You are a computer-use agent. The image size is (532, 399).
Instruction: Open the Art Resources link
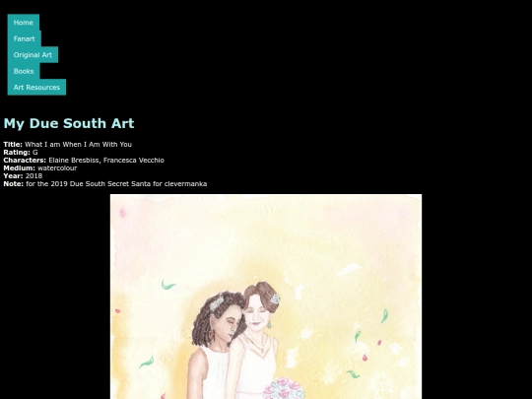click(x=36, y=88)
